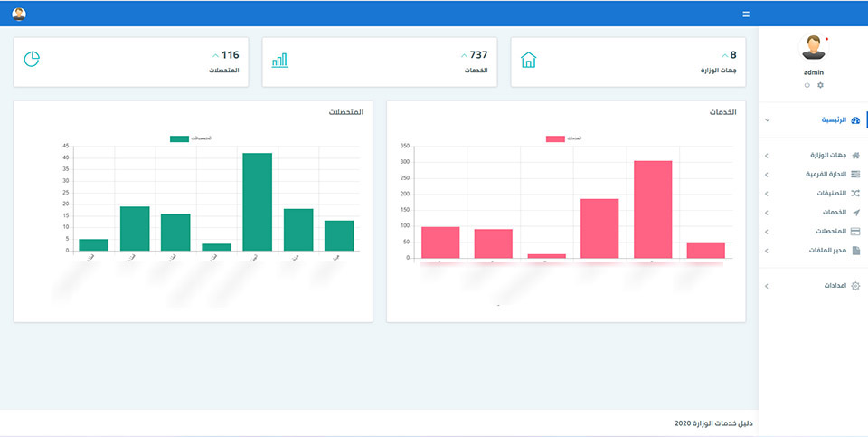This screenshot has width=868, height=437.
Task: Open the الخدمات sidebar menu item
Action: [812, 213]
